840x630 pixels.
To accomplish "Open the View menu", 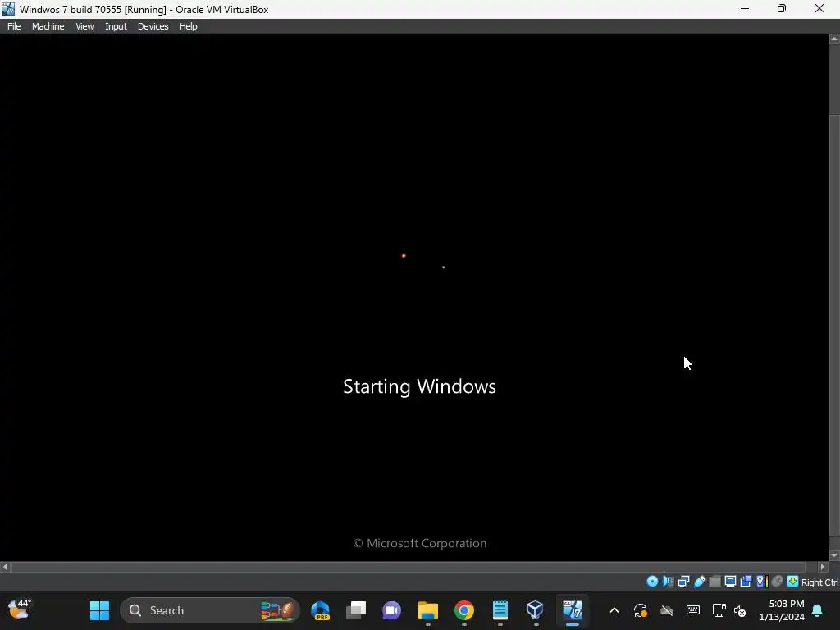I will 84,26.
